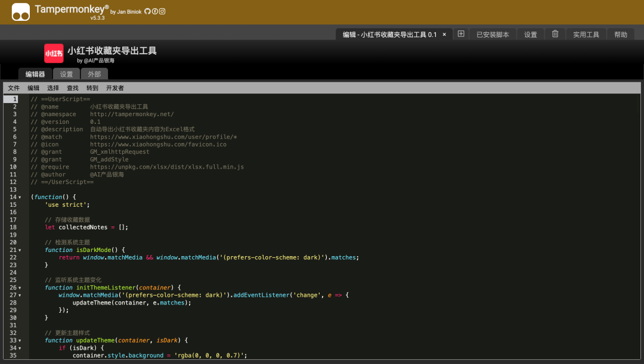Click the tampermonkey.net namespace URL
Screen dimensions: 644x364
tap(132, 114)
